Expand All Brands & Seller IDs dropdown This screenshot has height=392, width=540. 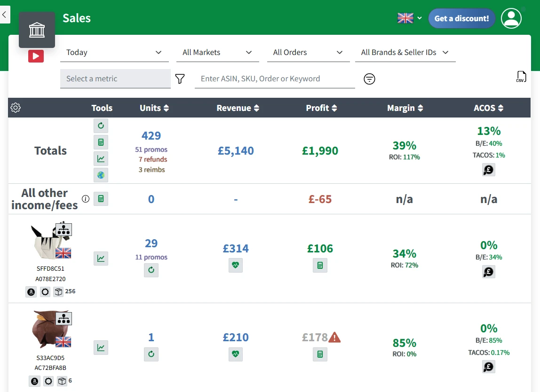(405, 52)
